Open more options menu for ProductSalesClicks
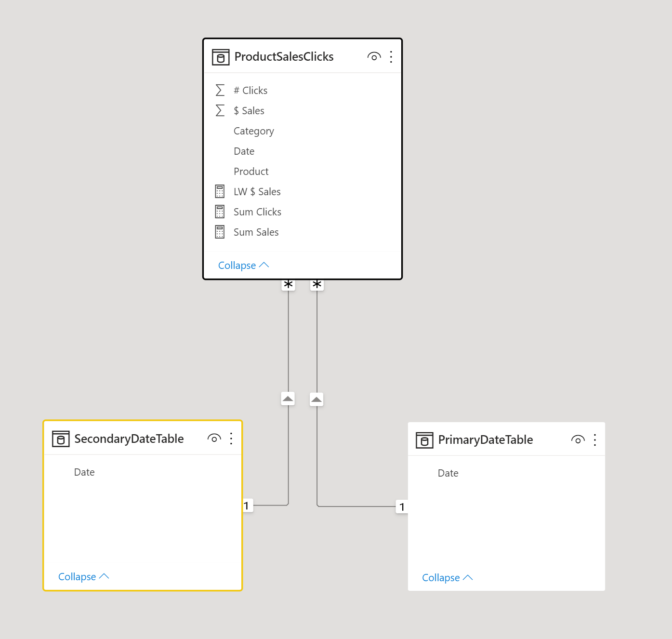The width and height of the screenshot is (672, 639). tap(391, 57)
